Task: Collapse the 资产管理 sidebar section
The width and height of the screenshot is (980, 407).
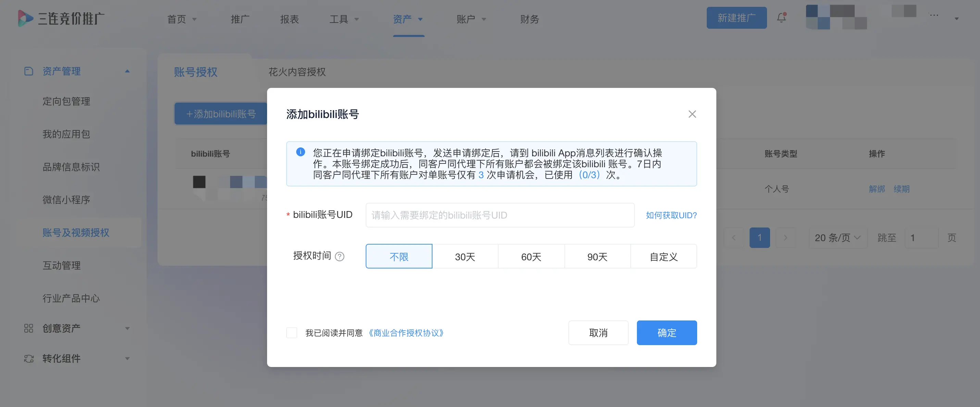Action: (x=127, y=71)
